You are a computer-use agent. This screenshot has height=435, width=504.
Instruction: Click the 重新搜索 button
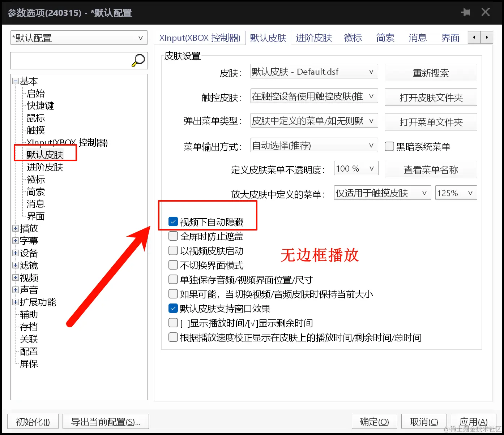tap(431, 73)
